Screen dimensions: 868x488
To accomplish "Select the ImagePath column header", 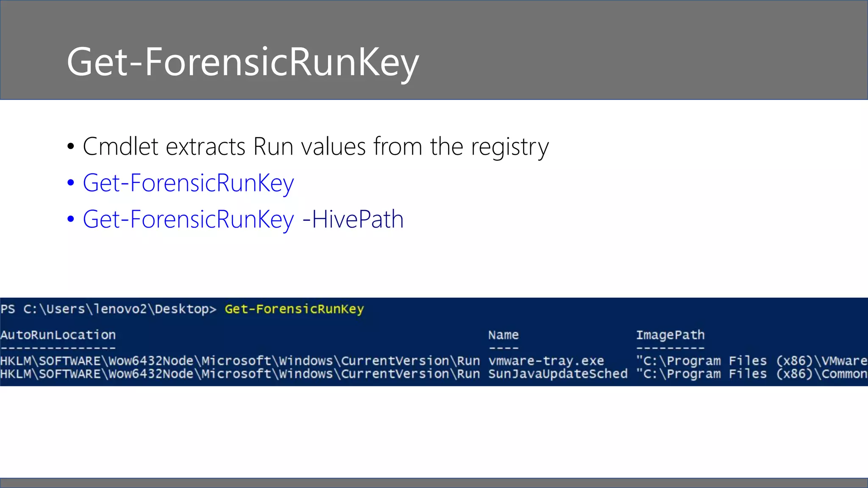I will coord(670,335).
